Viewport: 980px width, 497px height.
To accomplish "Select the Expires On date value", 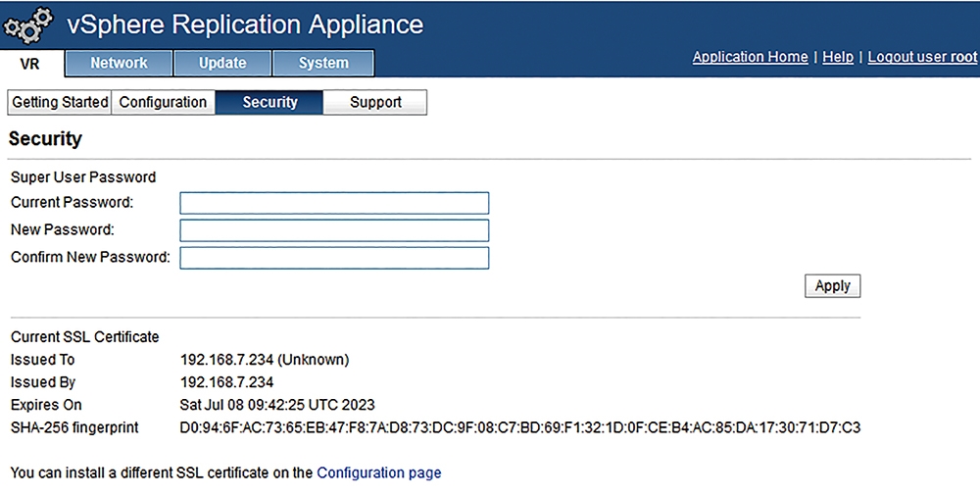I will coord(277,405).
